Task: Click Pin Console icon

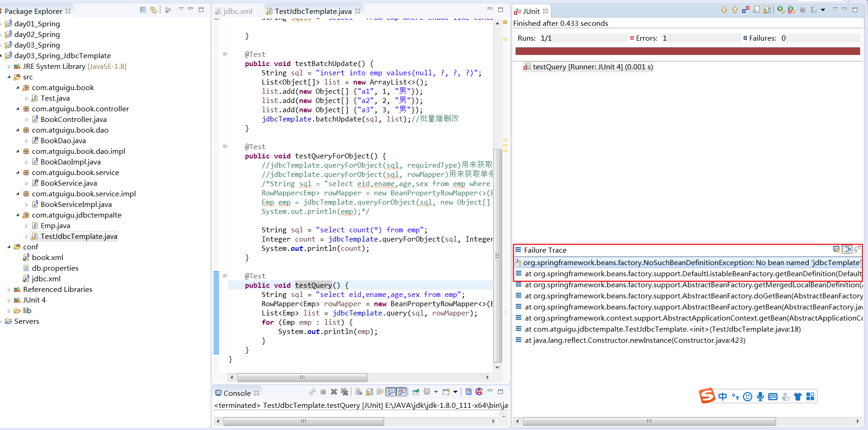Action: pyautogui.click(x=416, y=392)
